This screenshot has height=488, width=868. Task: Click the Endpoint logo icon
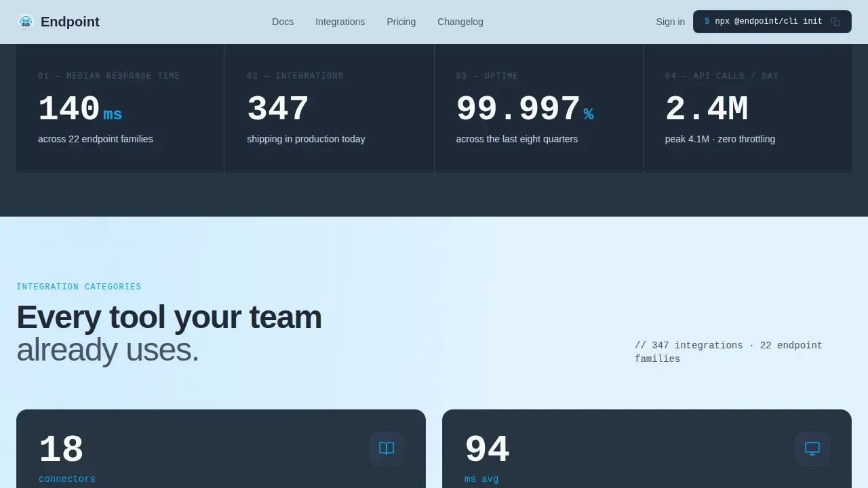tap(26, 22)
